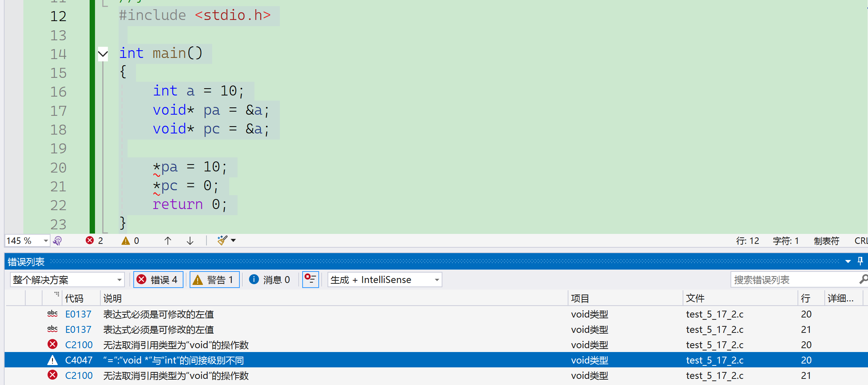This screenshot has height=385, width=868.
Task: Click the void* pa = &a; code line
Action: 211,110
